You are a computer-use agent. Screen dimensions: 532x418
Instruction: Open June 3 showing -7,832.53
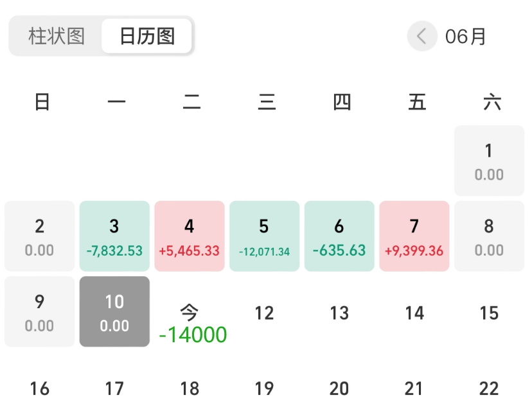[x=114, y=236]
